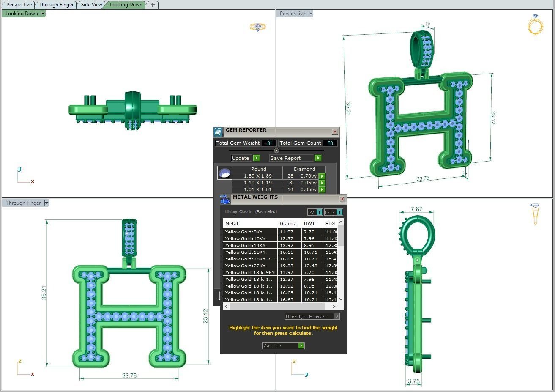Image resolution: width=555 pixels, height=392 pixels.
Task: Close the Gem Reporter panel
Action: point(335,132)
